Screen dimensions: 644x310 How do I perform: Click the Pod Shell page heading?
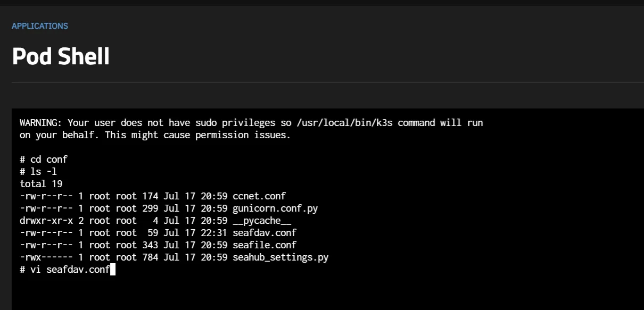coord(61,56)
